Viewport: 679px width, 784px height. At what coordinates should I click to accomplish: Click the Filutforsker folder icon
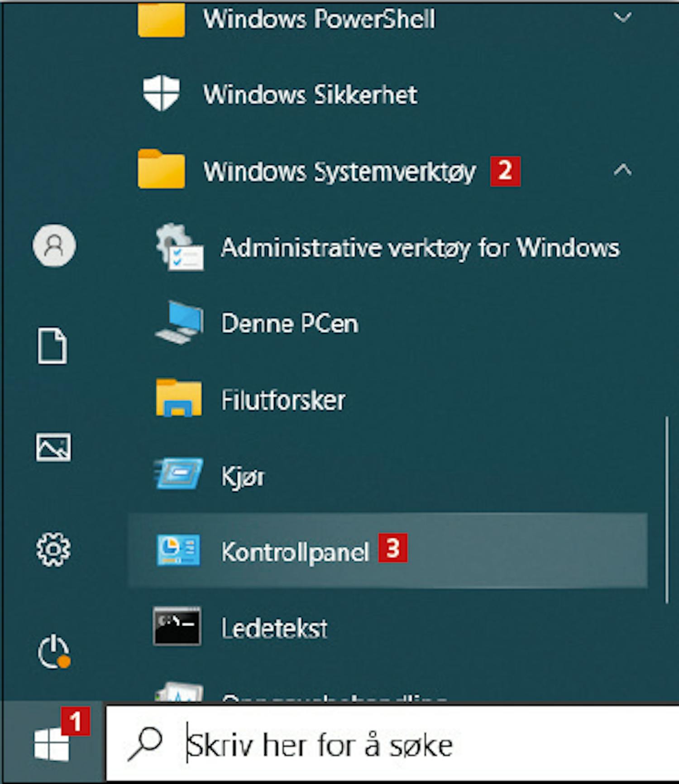pyautogui.click(x=179, y=397)
